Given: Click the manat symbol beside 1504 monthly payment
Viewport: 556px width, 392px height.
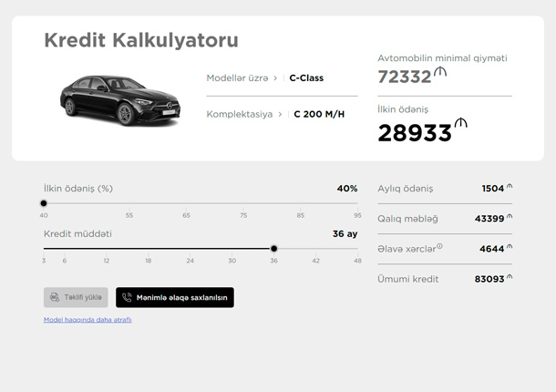Looking at the screenshot, I should pyautogui.click(x=510, y=187).
